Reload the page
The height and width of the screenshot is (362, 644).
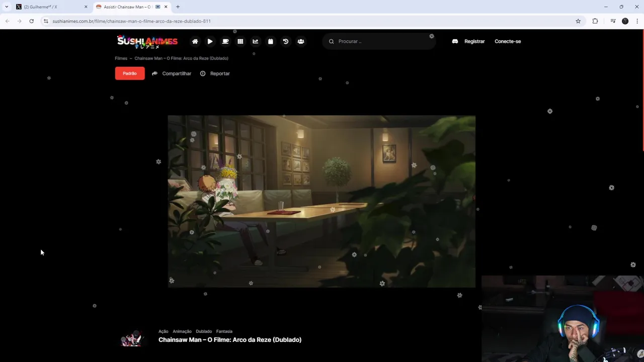coord(31,21)
